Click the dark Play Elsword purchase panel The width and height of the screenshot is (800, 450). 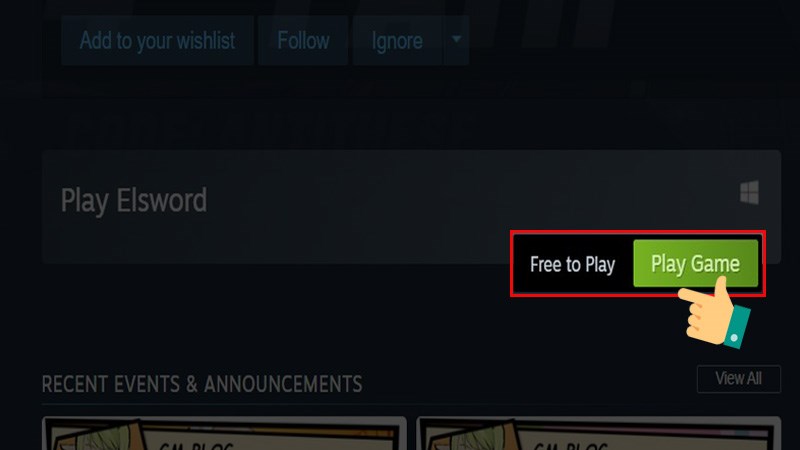pos(411,207)
